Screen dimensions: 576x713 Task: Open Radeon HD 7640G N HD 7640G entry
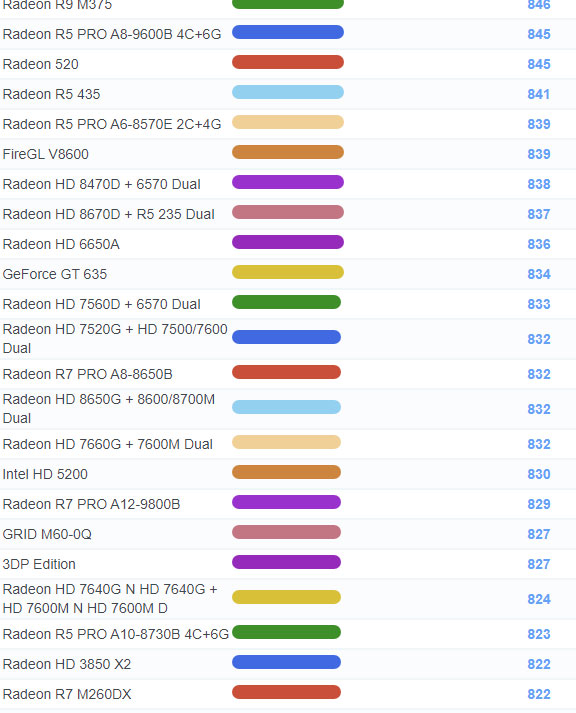click(x=110, y=599)
